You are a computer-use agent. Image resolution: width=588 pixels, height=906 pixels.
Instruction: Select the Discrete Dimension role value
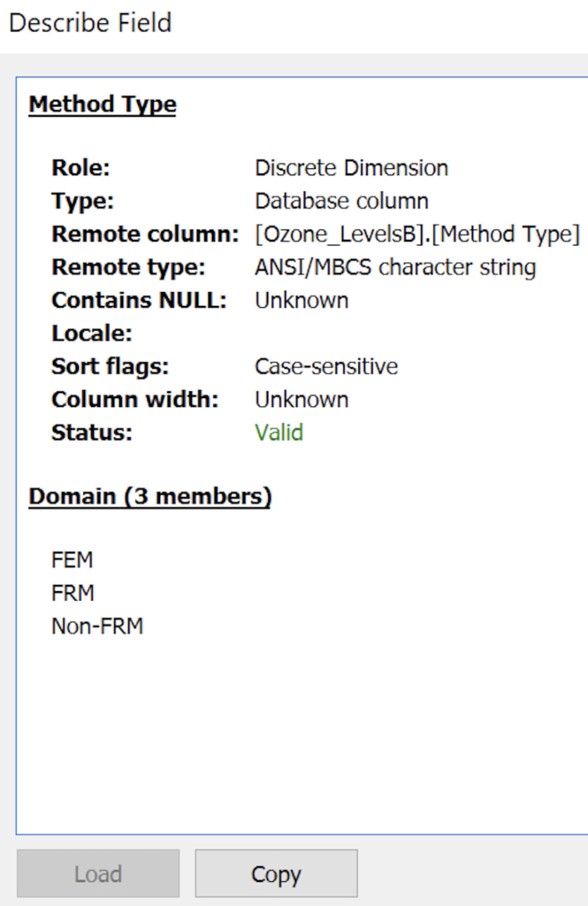(x=351, y=168)
